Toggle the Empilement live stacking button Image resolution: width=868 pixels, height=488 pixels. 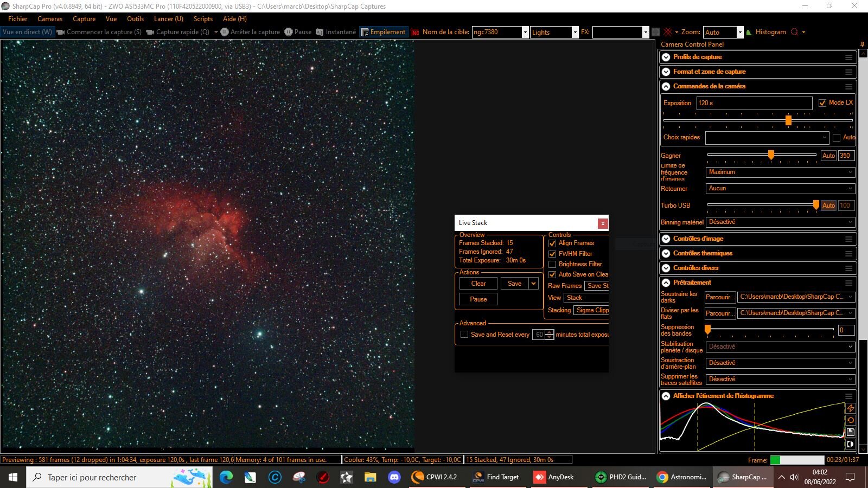pyautogui.click(x=383, y=32)
